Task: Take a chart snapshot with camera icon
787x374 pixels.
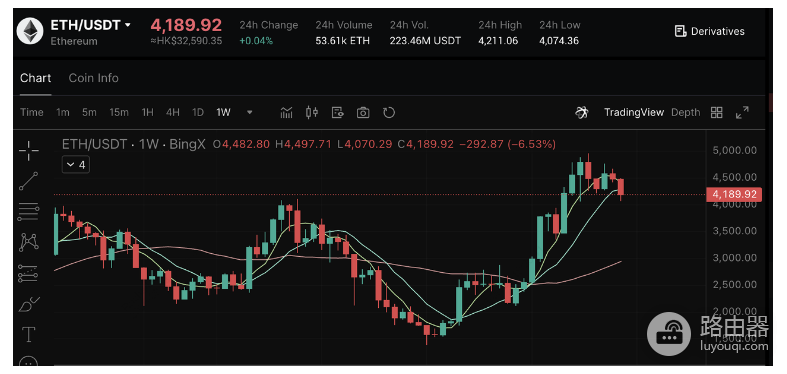Action: coord(363,112)
